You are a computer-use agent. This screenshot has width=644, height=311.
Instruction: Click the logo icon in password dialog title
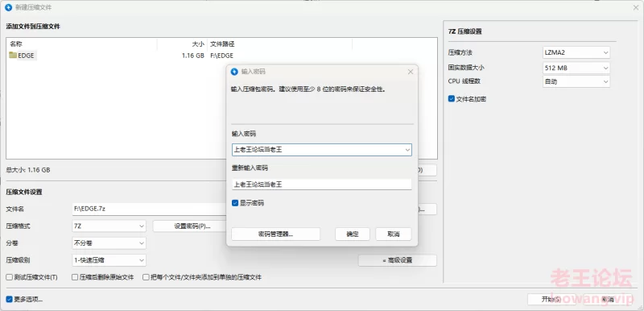pos(234,72)
